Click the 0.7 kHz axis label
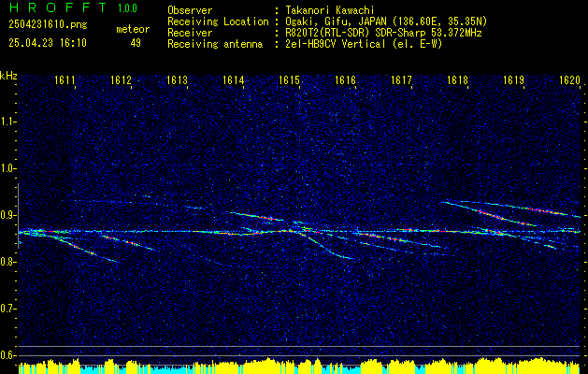The image size is (588, 374). click(x=7, y=309)
